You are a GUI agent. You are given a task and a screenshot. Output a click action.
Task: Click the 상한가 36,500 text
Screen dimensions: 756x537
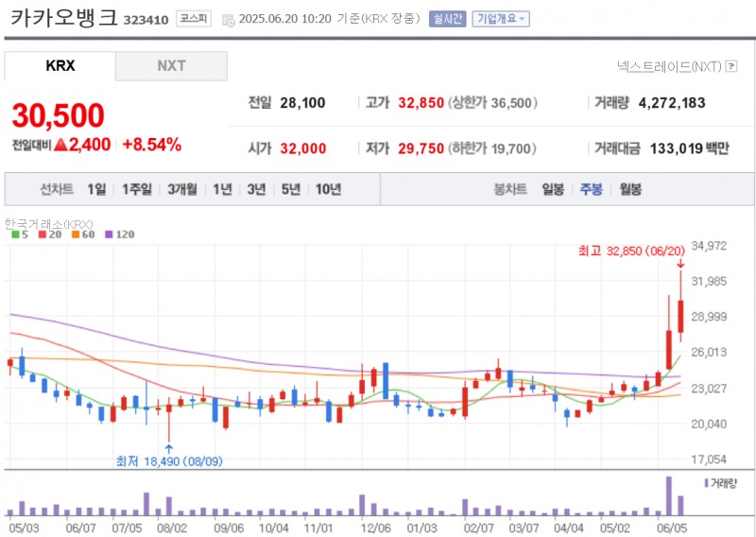point(492,103)
